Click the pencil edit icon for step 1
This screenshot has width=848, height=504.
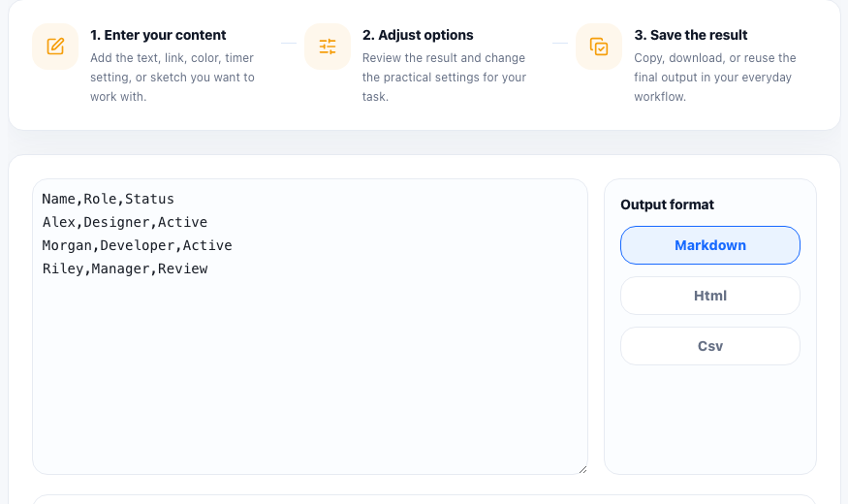(x=55, y=47)
